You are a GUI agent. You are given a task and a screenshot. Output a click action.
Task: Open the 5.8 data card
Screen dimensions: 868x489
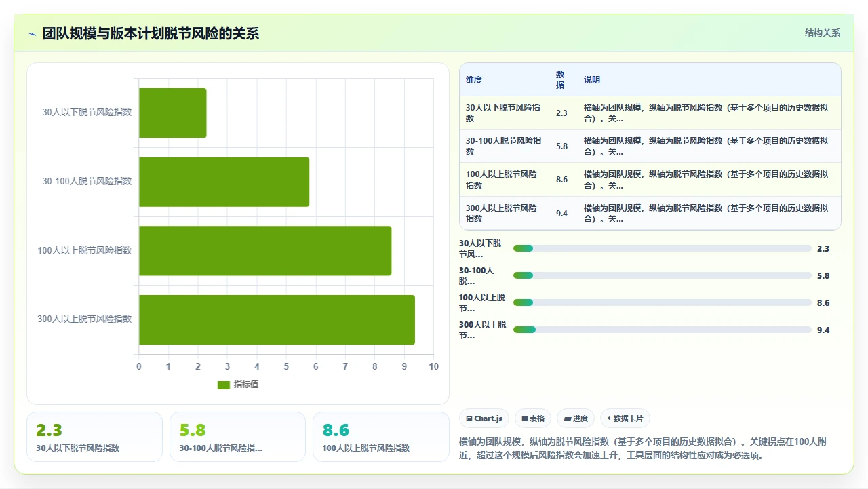click(237, 437)
